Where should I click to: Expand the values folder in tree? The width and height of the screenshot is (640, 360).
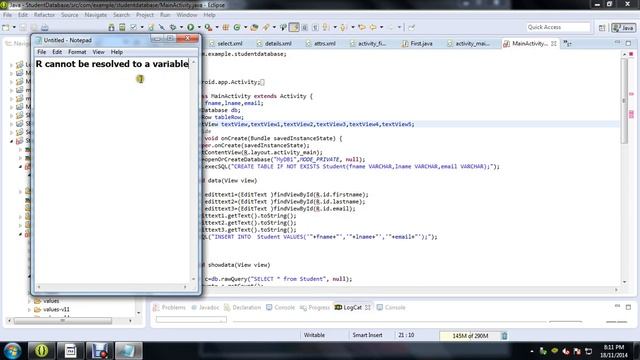tap(29, 301)
